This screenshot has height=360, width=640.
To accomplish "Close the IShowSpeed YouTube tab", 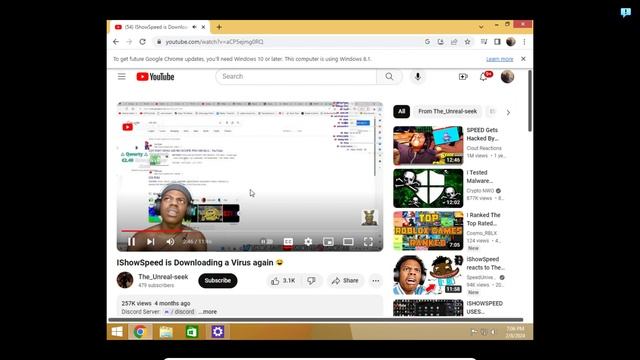I will [203, 27].
